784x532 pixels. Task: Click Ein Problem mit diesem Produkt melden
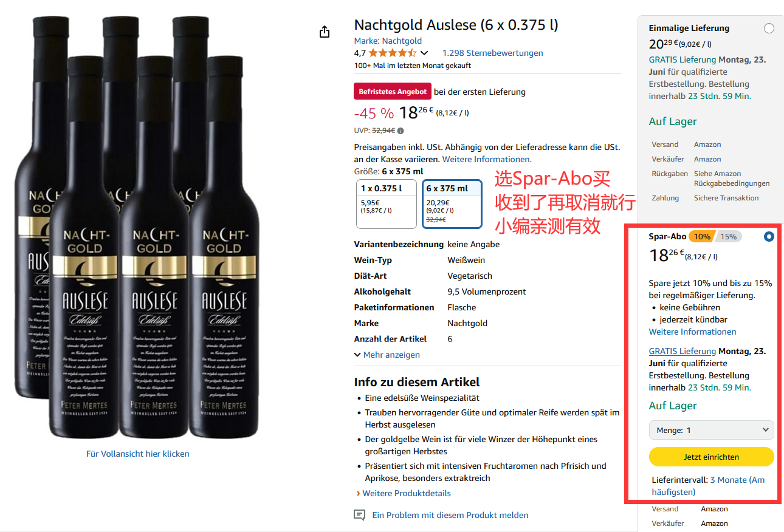click(450, 515)
